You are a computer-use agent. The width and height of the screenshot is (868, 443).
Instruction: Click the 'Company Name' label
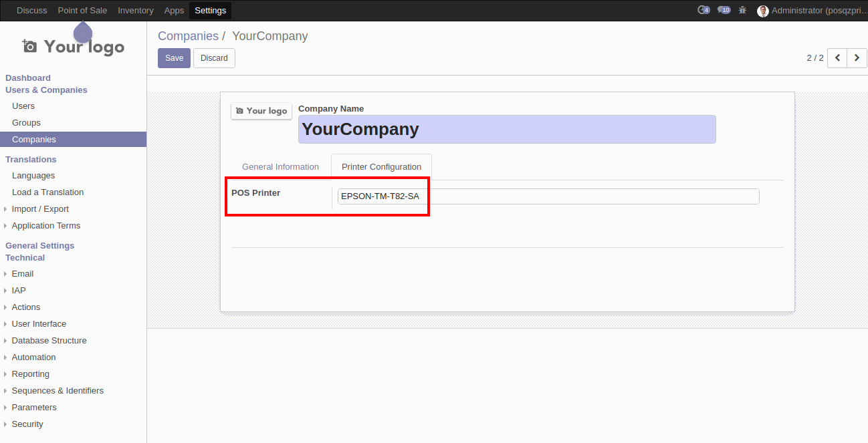(x=331, y=109)
